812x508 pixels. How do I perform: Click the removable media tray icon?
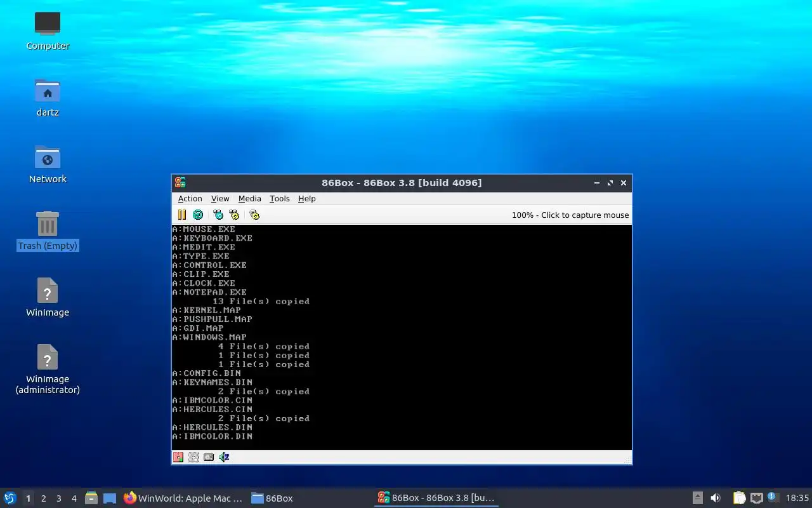point(697,498)
